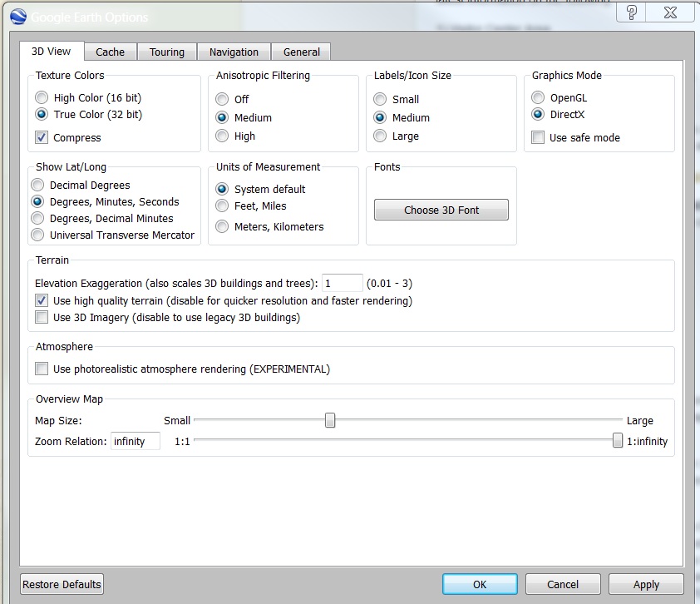Open the Touring tab

pos(166,52)
